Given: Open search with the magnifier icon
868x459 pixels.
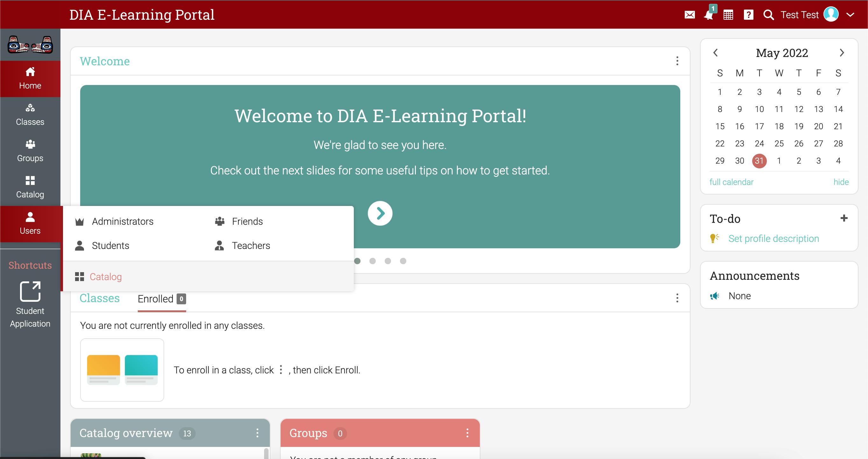Looking at the screenshot, I should pyautogui.click(x=768, y=15).
